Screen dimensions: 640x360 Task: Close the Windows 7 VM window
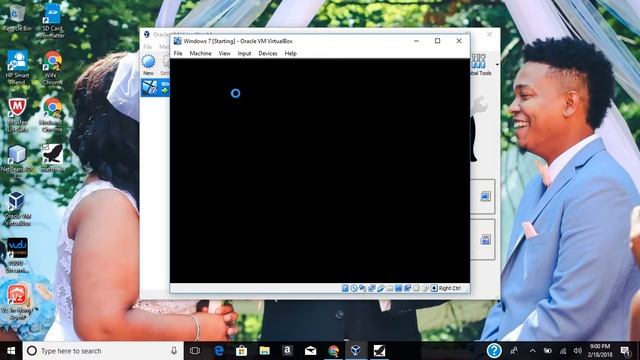click(459, 41)
